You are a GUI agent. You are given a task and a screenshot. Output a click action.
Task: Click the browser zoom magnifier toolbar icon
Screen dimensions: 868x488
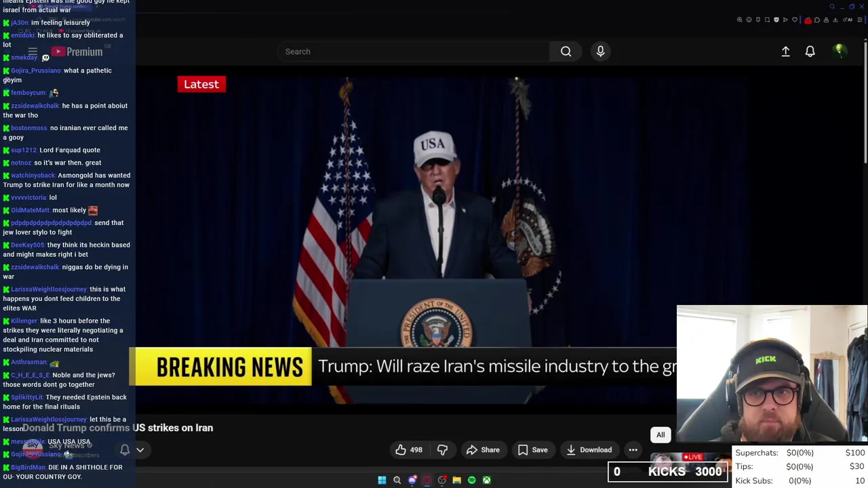coord(740,20)
